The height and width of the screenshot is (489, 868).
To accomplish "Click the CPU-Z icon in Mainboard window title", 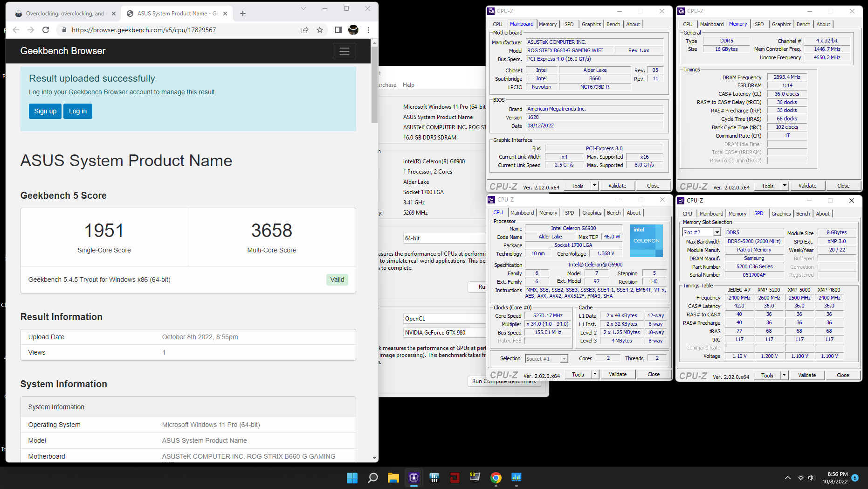I will tap(491, 11).
